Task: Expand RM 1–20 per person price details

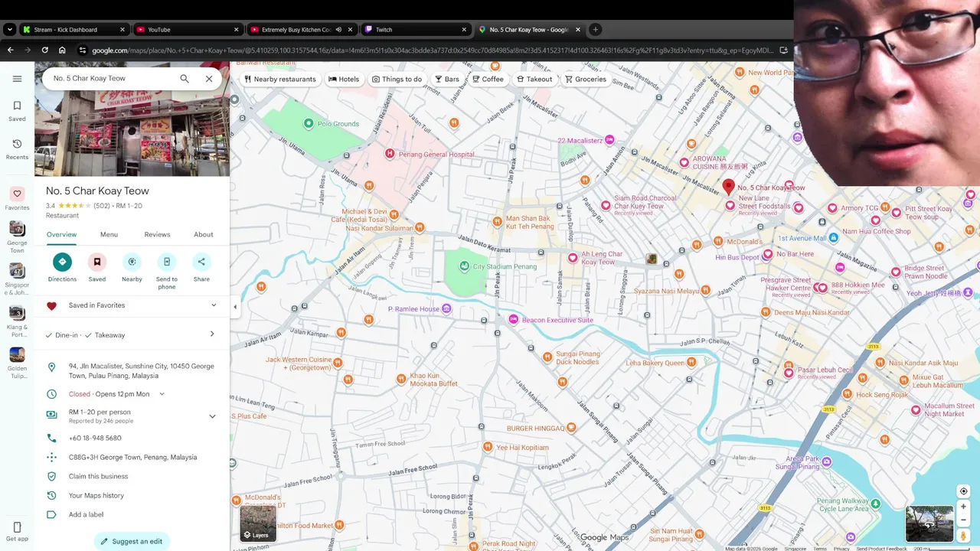Action: coord(212,416)
